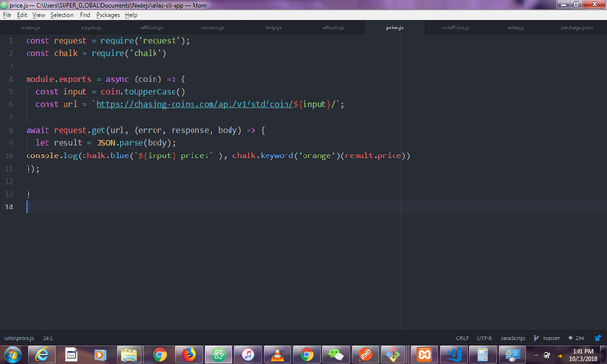Switch to the index.js tab
607x364 pixels.
pos(30,27)
